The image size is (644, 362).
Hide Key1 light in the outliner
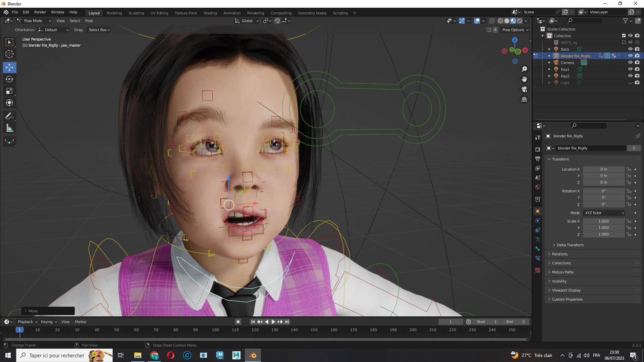coord(630,69)
